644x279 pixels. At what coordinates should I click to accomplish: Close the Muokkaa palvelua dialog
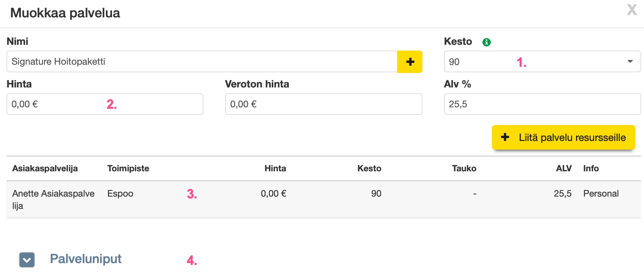pyautogui.click(x=632, y=10)
